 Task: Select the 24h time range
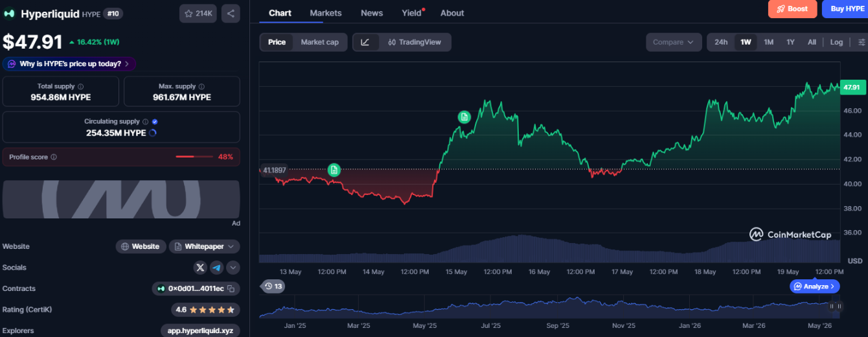[x=721, y=42]
